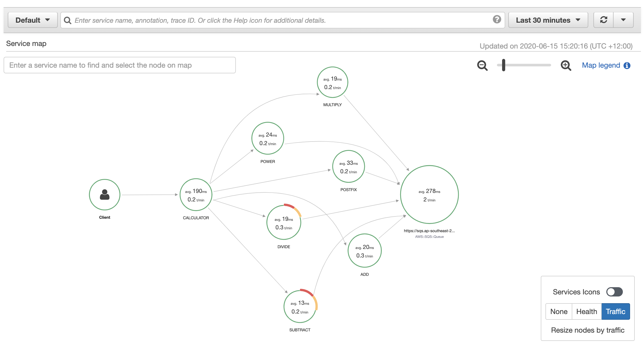Image resolution: width=644 pixels, height=344 pixels.
Task: Select the Traffic sizing tab
Action: (615, 311)
